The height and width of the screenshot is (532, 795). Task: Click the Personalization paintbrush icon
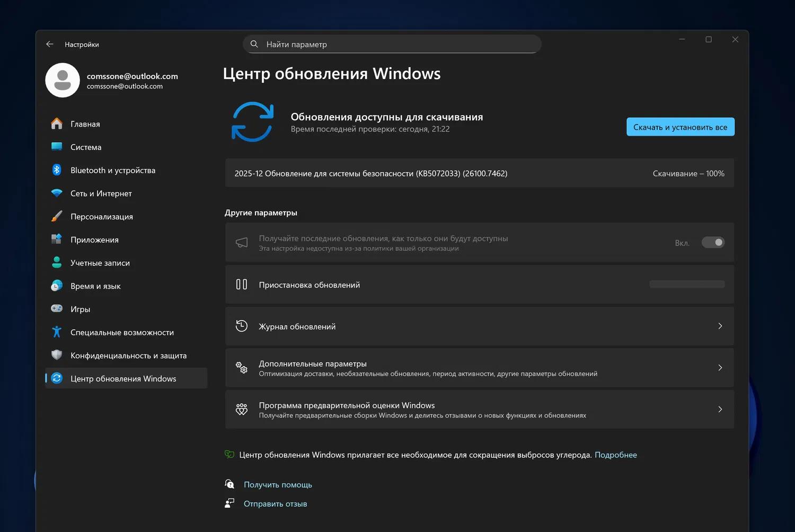pos(57,217)
